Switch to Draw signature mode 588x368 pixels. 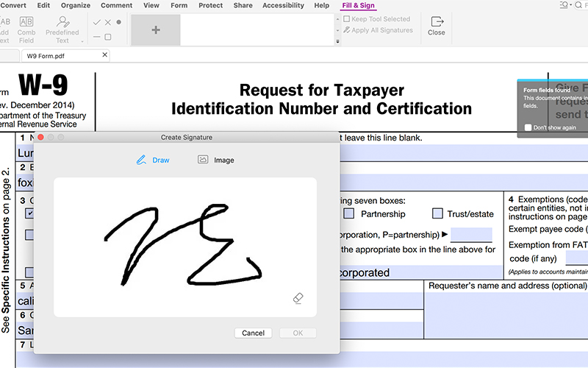tap(153, 160)
